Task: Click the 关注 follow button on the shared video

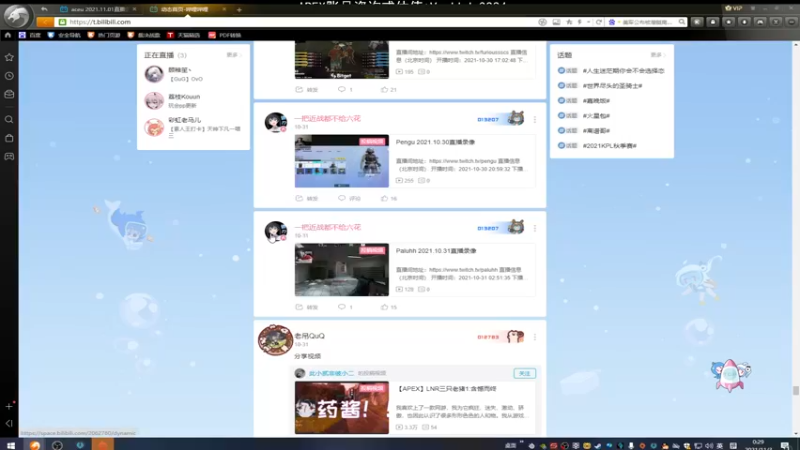Action: pyautogui.click(x=524, y=373)
